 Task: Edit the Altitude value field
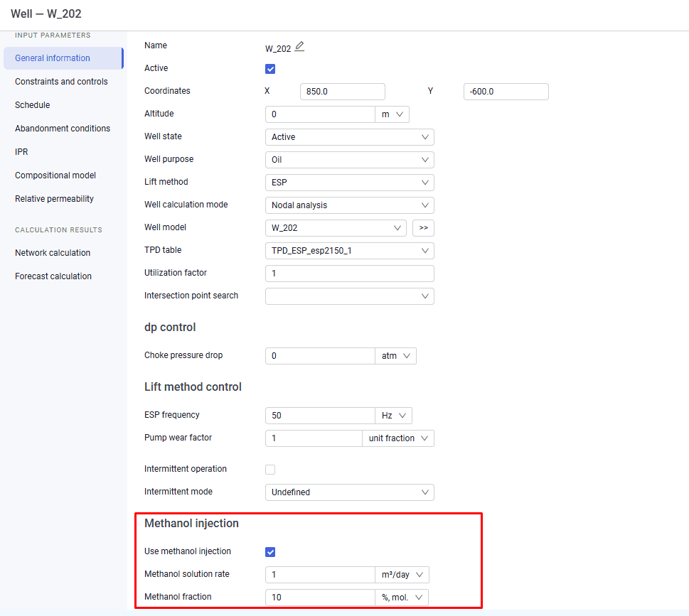[x=320, y=114]
